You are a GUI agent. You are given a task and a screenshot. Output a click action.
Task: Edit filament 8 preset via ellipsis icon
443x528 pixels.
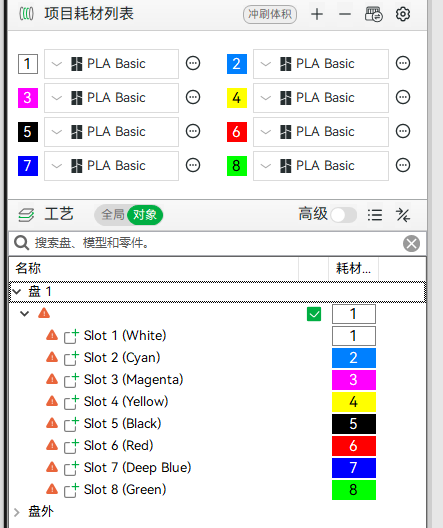pyautogui.click(x=403, y=165)
